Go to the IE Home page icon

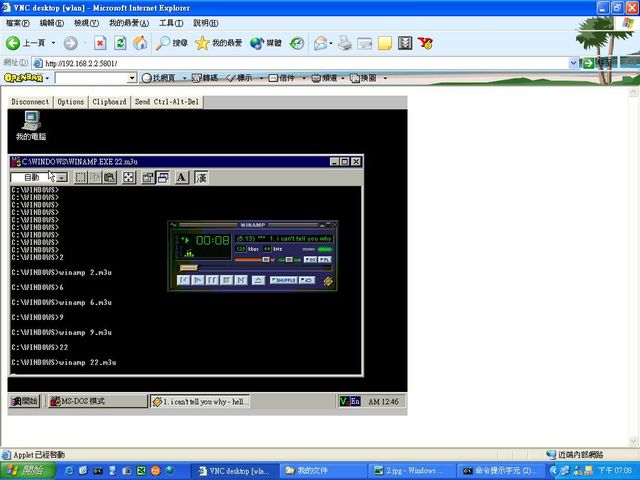[x=140, y=43]
